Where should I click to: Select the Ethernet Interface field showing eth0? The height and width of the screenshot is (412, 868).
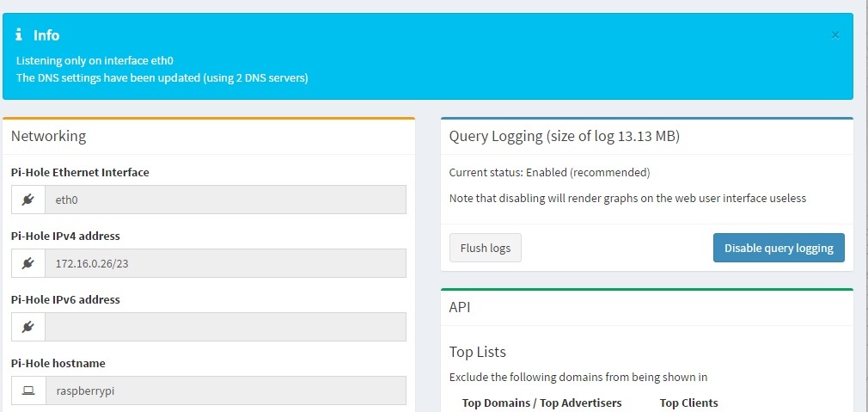pos(225,200)
